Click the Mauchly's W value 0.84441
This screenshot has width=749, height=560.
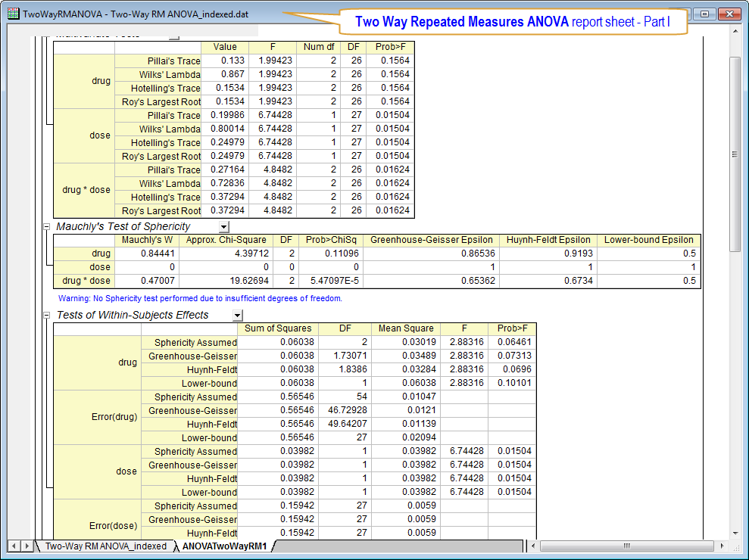click(158, 254)
